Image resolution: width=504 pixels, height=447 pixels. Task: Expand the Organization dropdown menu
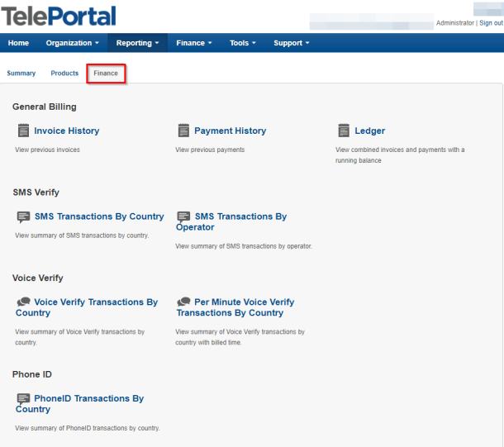tap(73, 43)
